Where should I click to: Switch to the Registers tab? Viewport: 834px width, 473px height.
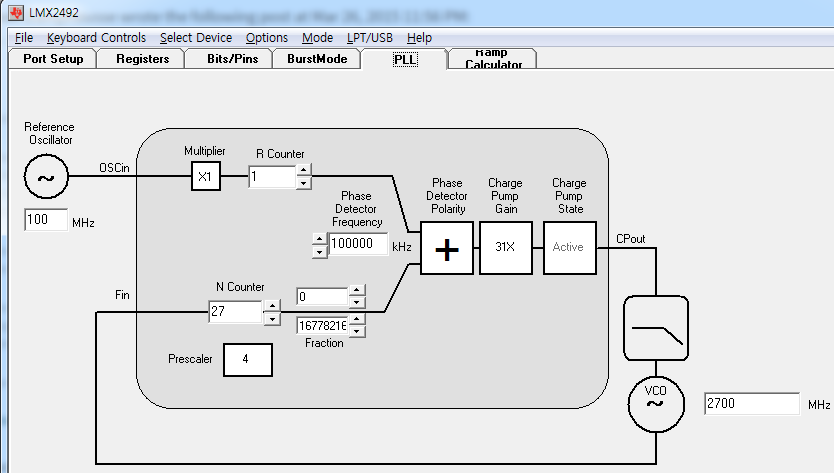pos(143,59)
